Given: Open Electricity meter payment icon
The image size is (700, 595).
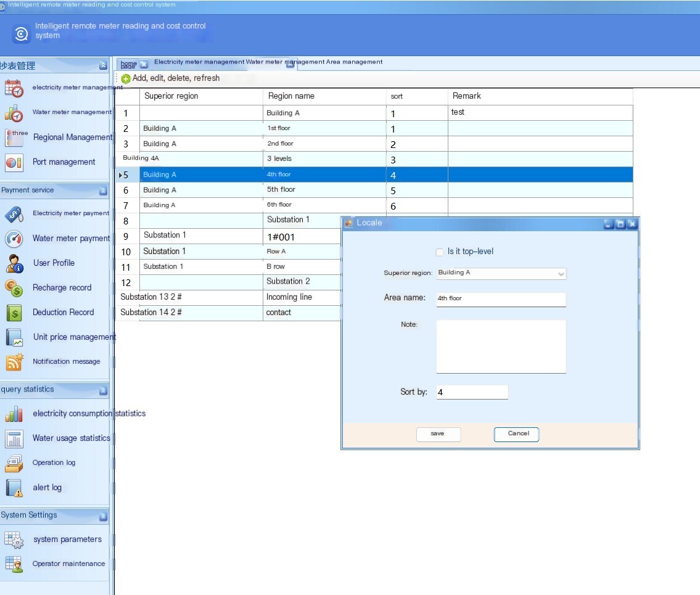Looking at the screenshot, I should coord(14,214).
